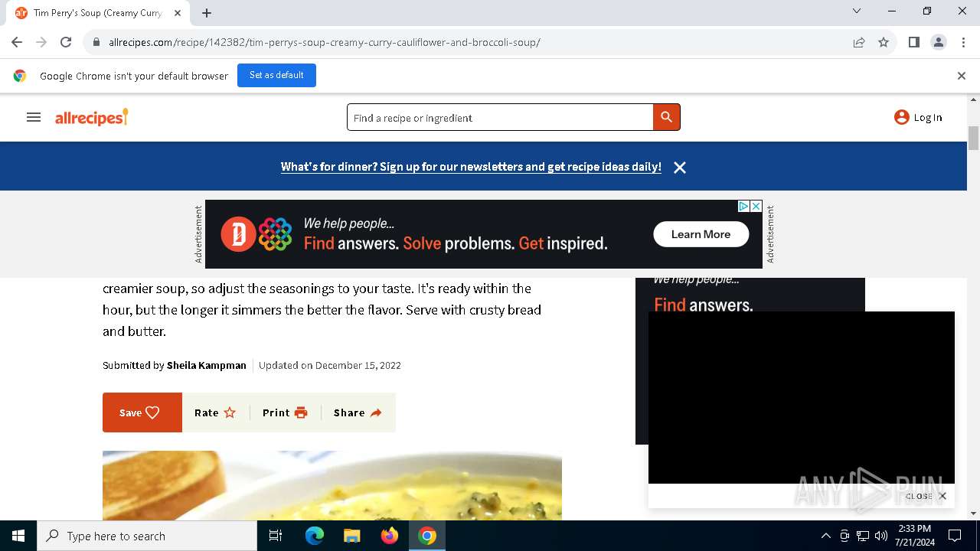
Task: Click the Chrome taskbar icon
Action: pos(427,536)
